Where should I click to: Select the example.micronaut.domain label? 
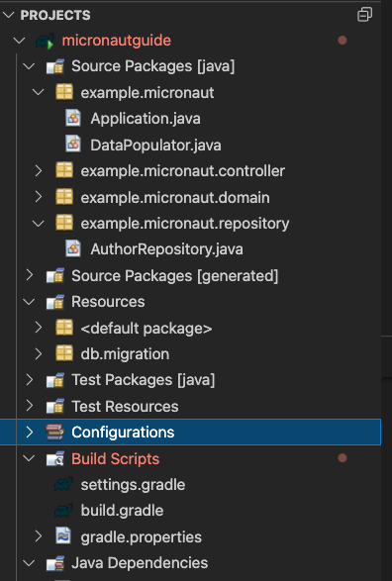click(175, 198)
